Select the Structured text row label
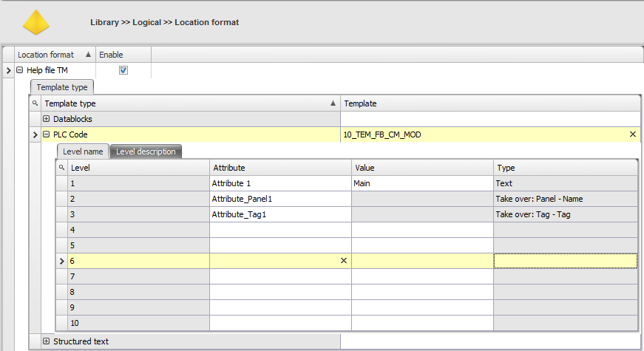This screenshot has width=644, height=351. click(x=81, y=341)
